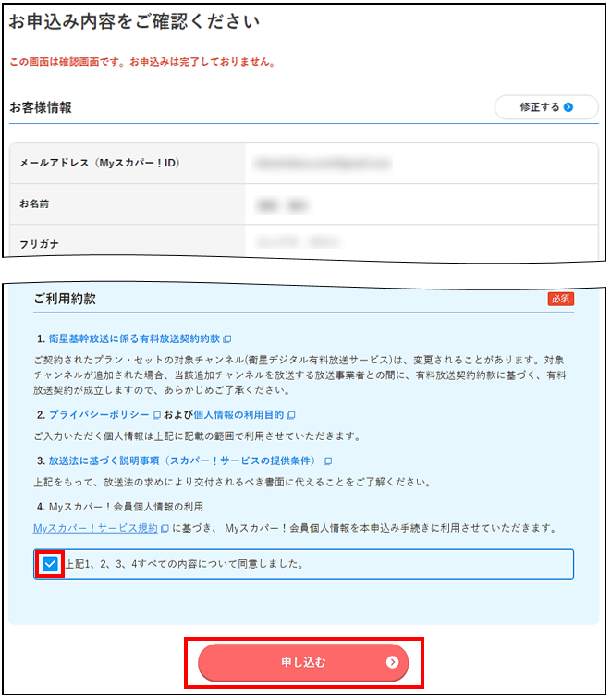Open the Myスカパー！サービス規約 link
The height and width of the screenshot is (700, 611).
(x=95, y=528)
